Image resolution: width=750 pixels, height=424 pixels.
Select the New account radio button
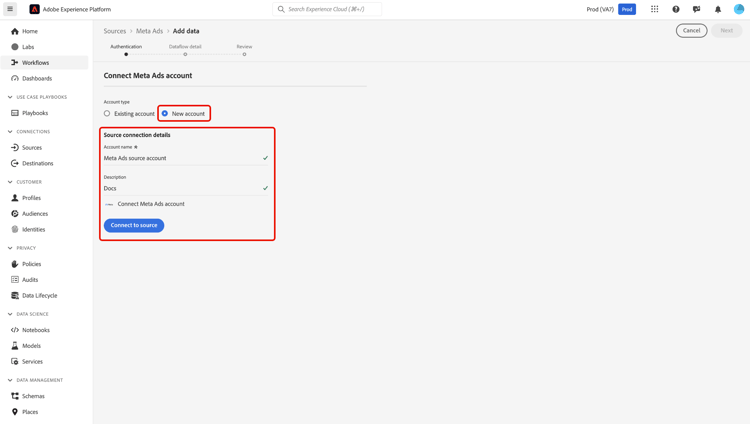click(x=165, y=113)
